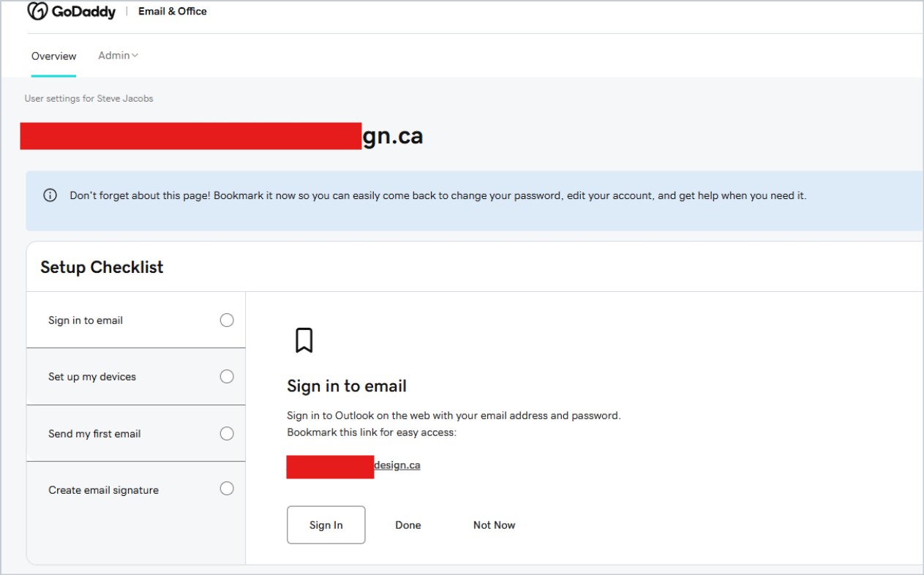
Task: Click the chevron next to Admin
Action: [x=135, y=56]
